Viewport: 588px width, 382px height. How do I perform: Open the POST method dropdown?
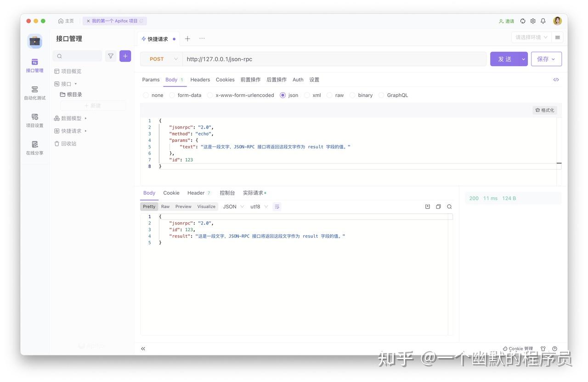[x=161, y=59]
